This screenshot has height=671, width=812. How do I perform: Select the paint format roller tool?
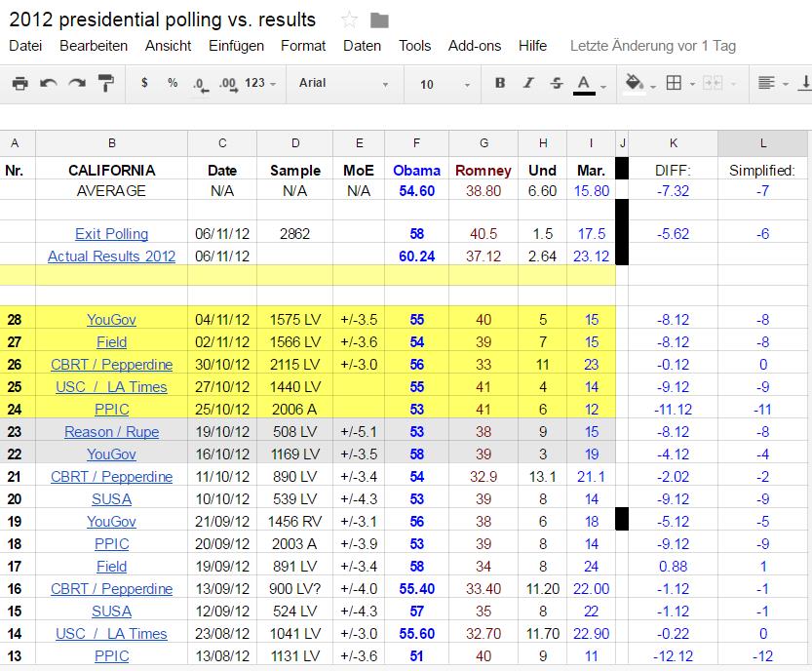[106, 84]
